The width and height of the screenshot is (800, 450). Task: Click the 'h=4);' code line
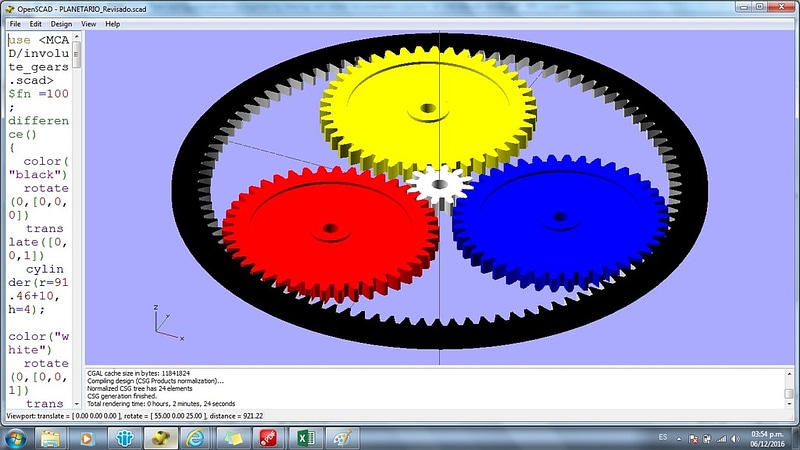pos(27,309)
